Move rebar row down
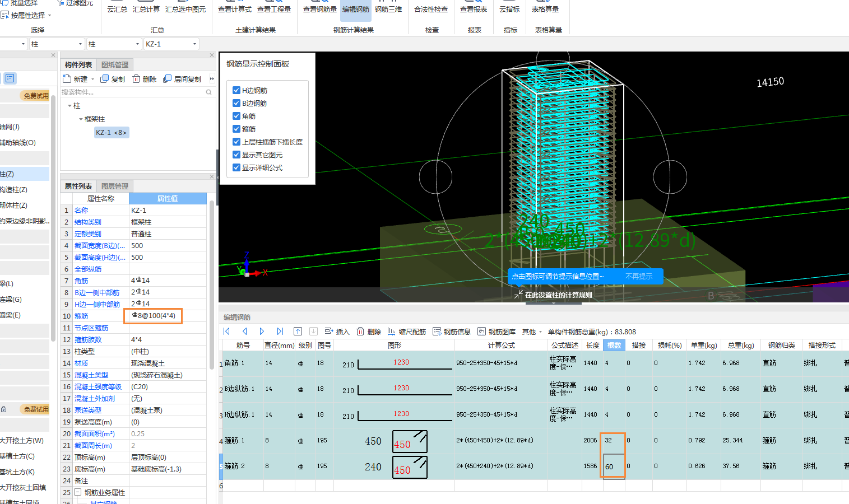This screenshot has height=504, width=849. point(313,332)
